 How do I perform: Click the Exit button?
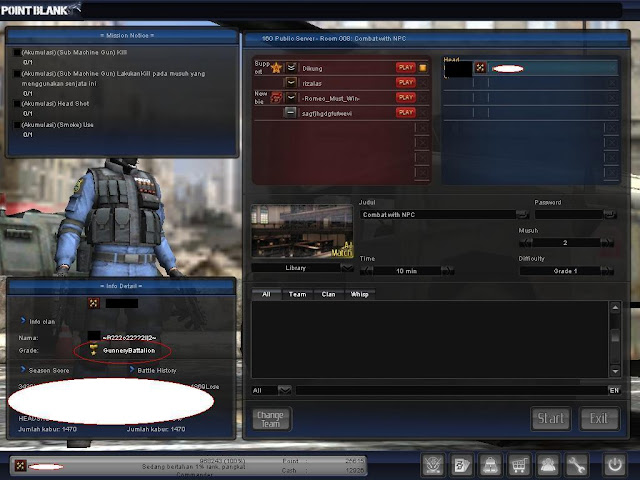(x=599, y=418)
